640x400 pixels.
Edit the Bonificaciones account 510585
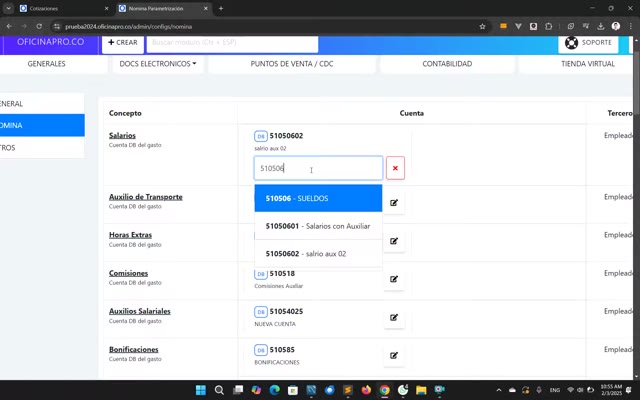[394, 356]
